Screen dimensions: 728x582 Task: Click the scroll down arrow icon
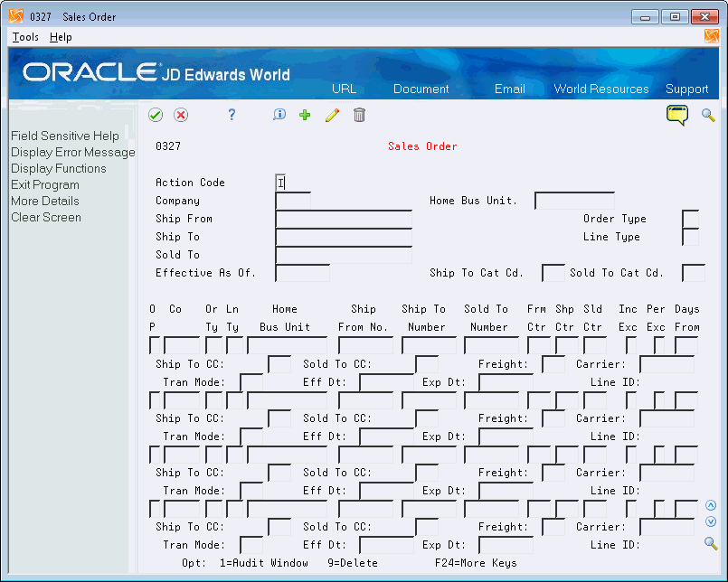pyautogui.click(x=711, y=521)
